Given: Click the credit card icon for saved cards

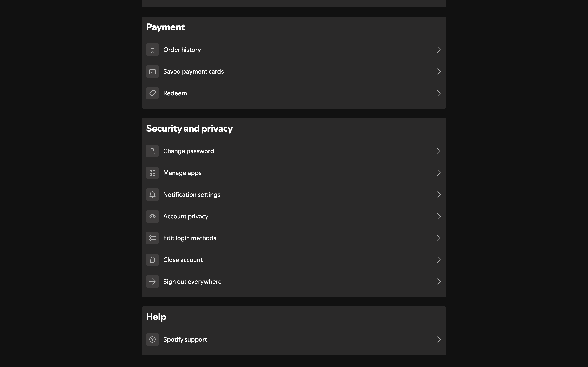Looking at the screenshot, I should point(152,72).
